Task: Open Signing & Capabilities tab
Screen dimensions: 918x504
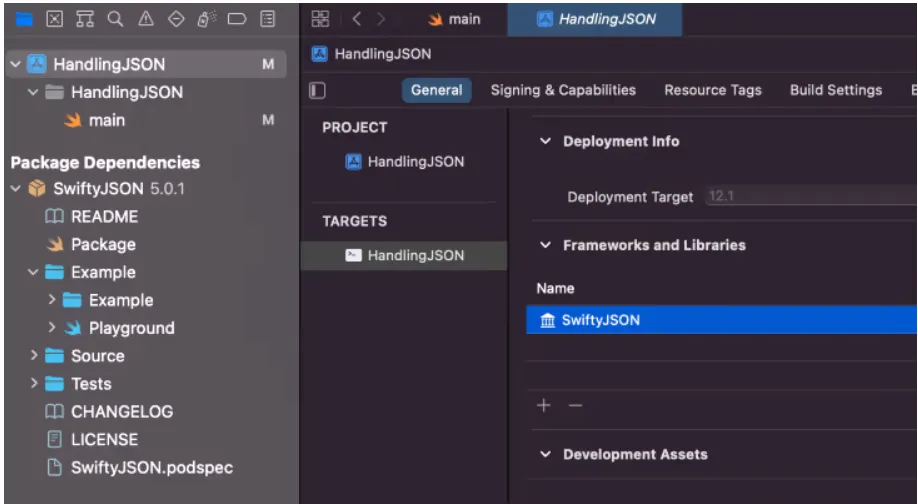Action: [563, 90]
